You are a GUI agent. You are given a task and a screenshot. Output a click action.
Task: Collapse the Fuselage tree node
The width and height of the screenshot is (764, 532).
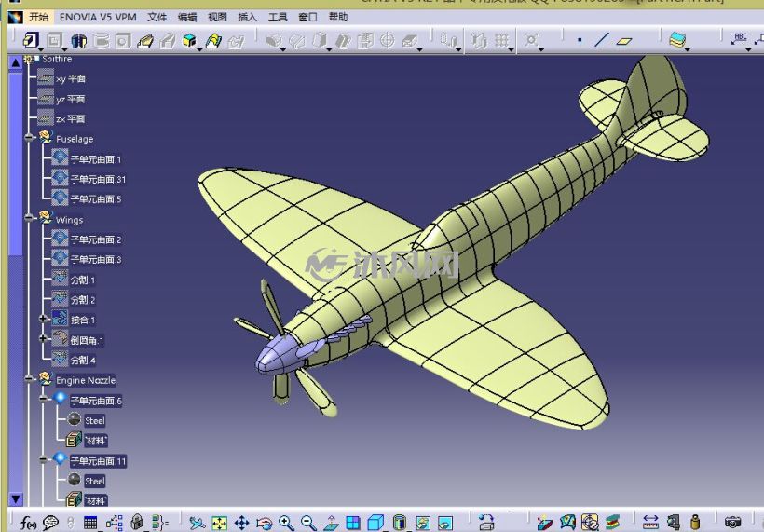[29, 138]
